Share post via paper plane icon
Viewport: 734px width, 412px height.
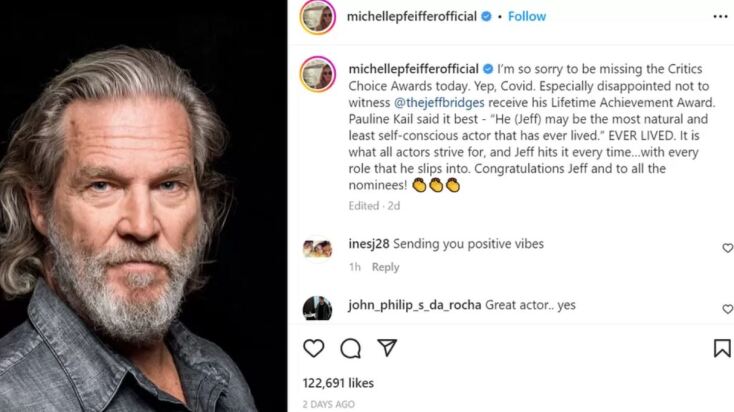pyautogui.click(x=387, y=348)
